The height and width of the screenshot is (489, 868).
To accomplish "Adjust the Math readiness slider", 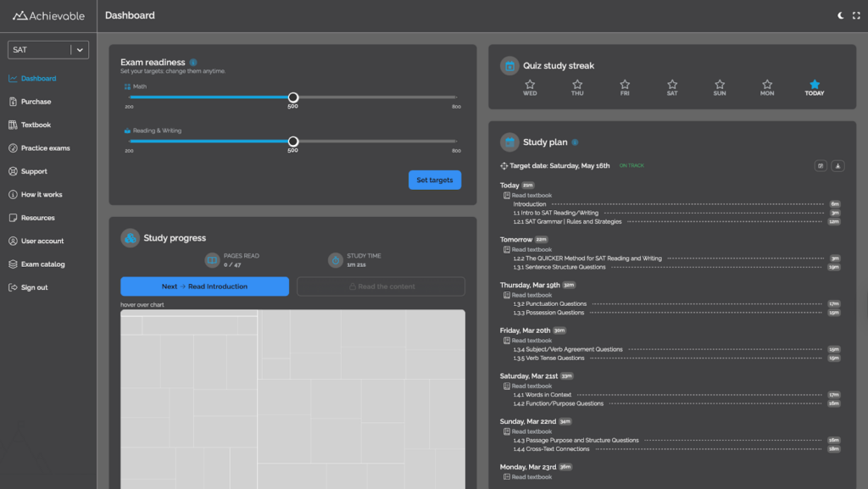I will (x=293, y=98).
